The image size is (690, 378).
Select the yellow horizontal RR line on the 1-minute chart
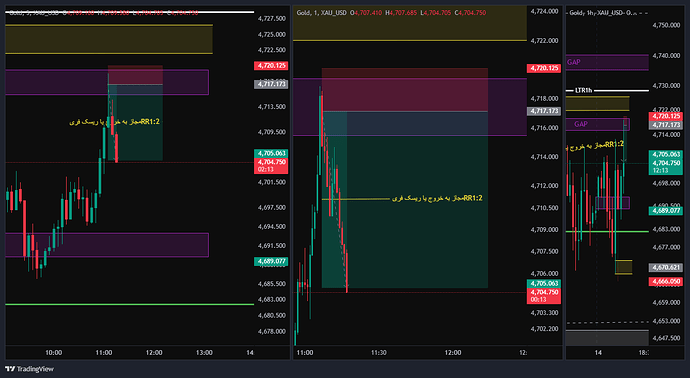(x=356, y=199)
